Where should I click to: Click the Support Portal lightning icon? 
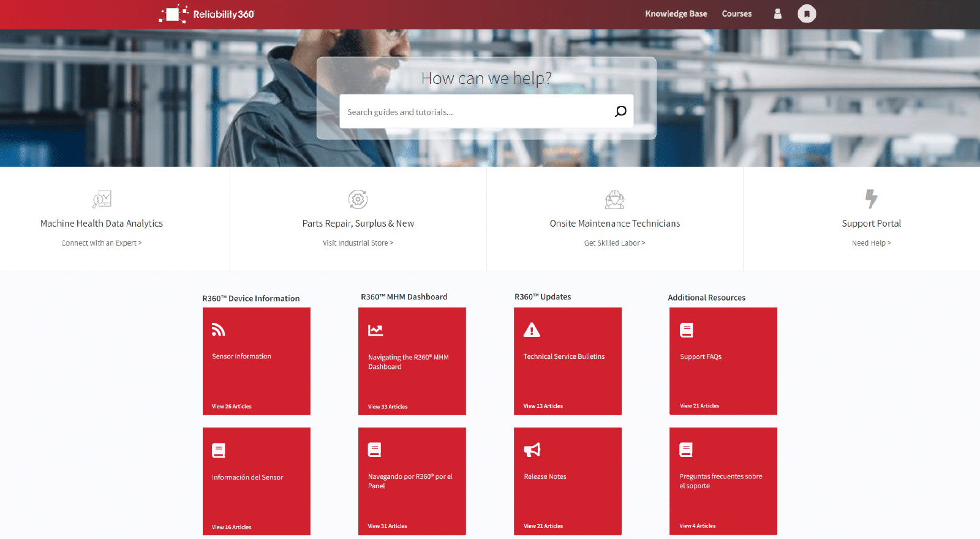(871, 198)
